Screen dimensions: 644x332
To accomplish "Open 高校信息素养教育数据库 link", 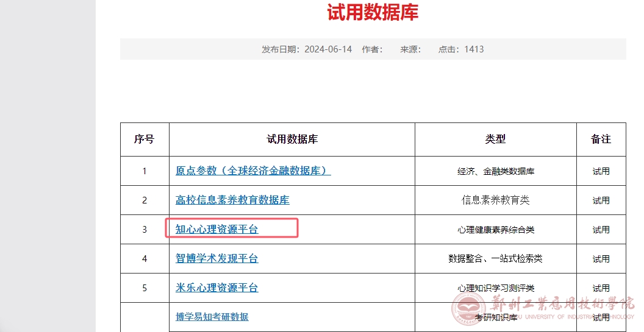I will coord(232,200).
